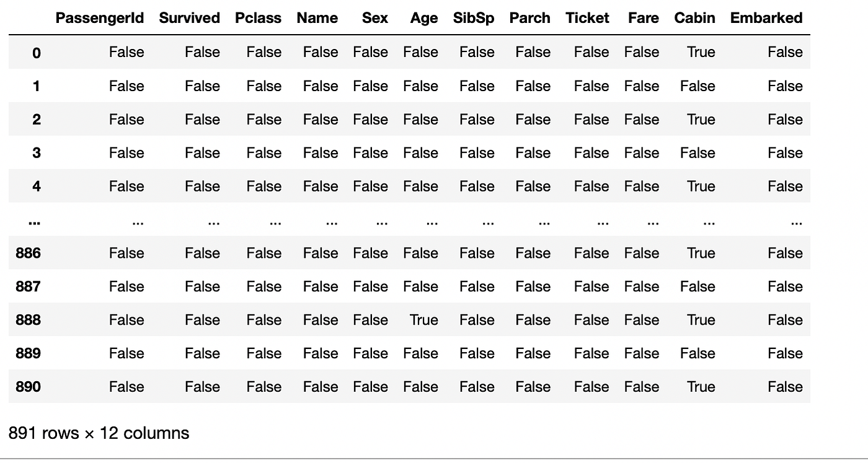The width and height of the screenshot is (868, 463).
Task: Select row index label 890
Action: [x=28, y=387]
